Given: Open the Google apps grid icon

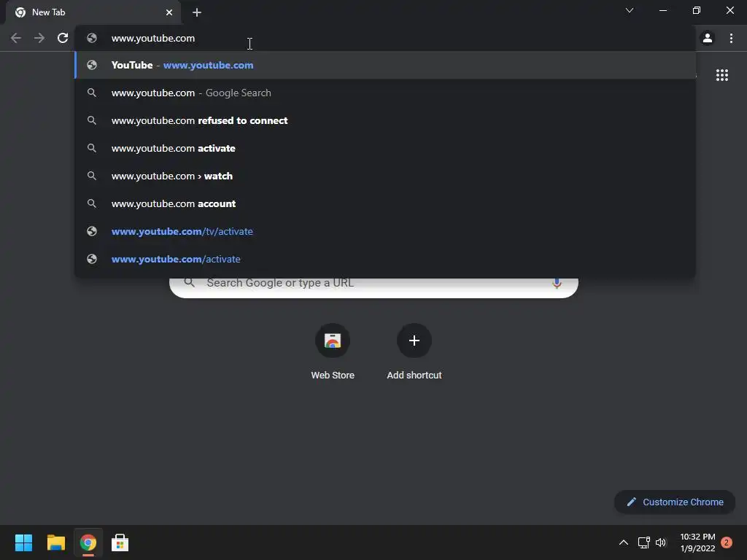Looking at the screenshot, I should [x=721, y=75].
